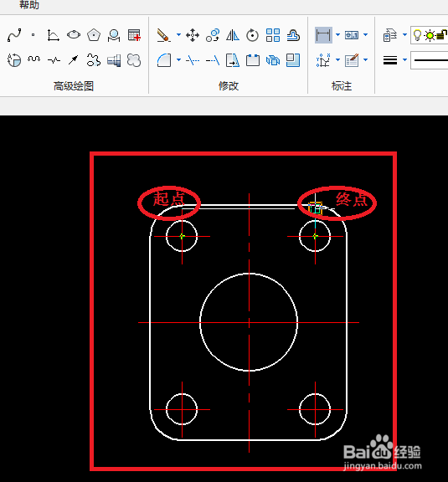Expand the Dimension tool dropdown arrow
The width and height of the screenshot is (448, 482).
337,35
